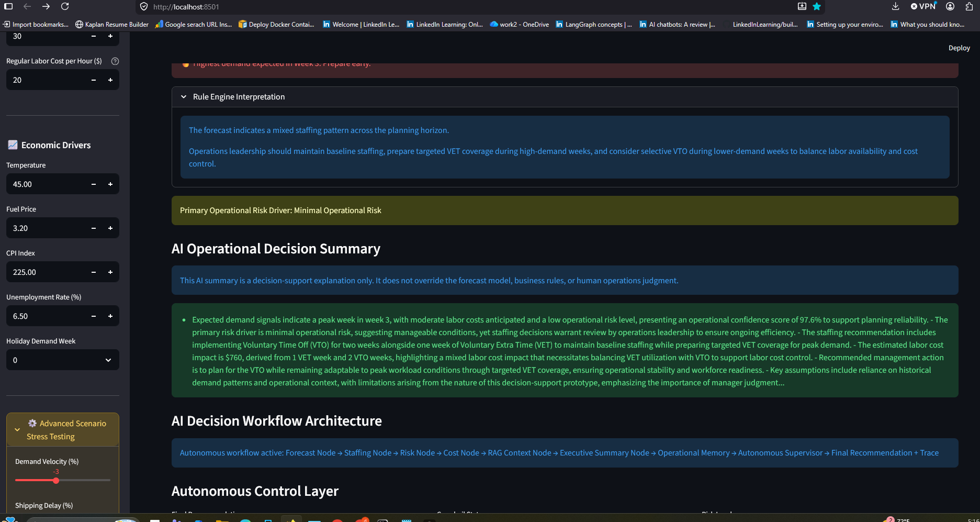The height and width of the screenshot is (522, 980).
Task: Open the browser profile icon
Action: 950,6
